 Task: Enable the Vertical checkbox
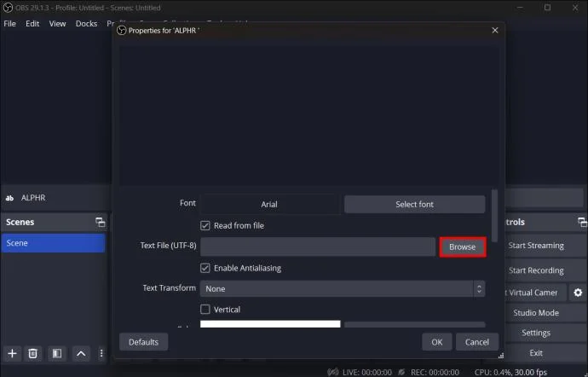click(205, 309)
